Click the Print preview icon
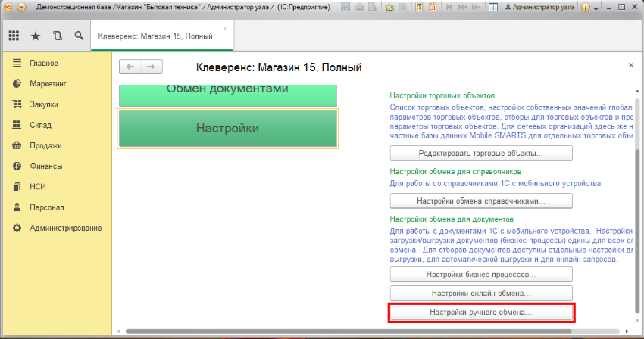 coord(373,7)
